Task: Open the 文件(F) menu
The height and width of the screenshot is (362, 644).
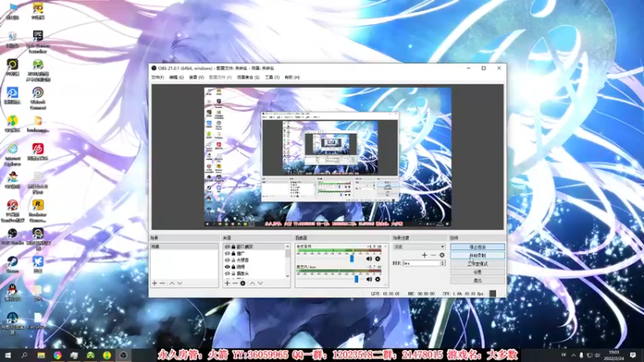Action: point(158,77)
